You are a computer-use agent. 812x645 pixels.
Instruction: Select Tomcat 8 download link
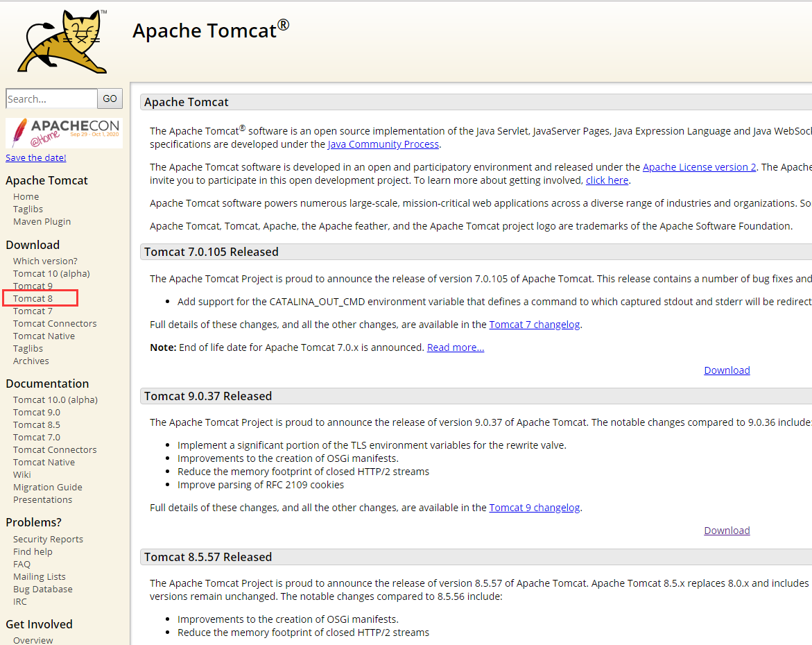(33, 298)
